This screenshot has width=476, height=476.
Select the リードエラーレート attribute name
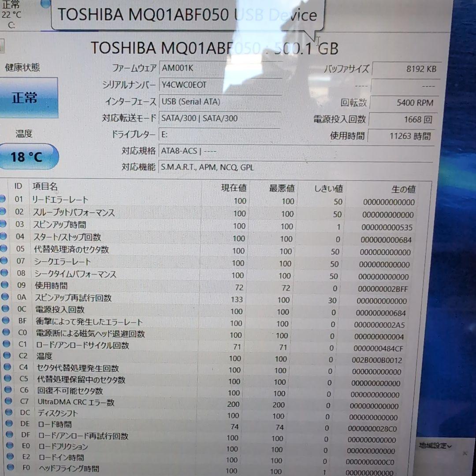[60, 200]
